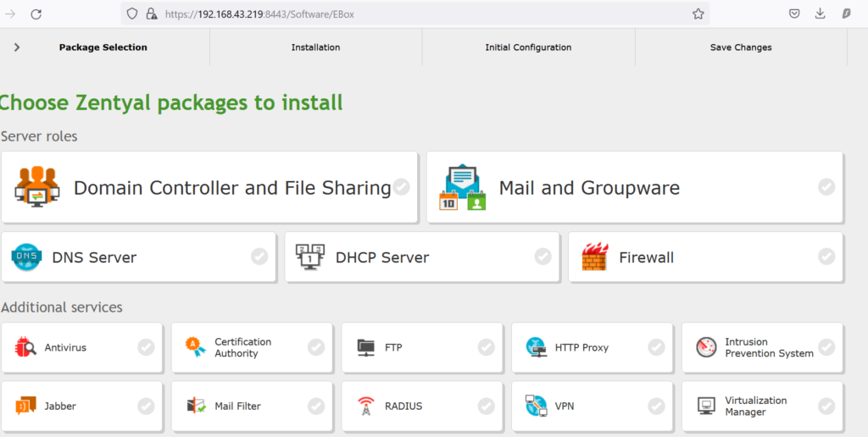Click the RADIUS antenna icon
The width and height of the screenshot is (868, 437).
click(x=366, y=406)
